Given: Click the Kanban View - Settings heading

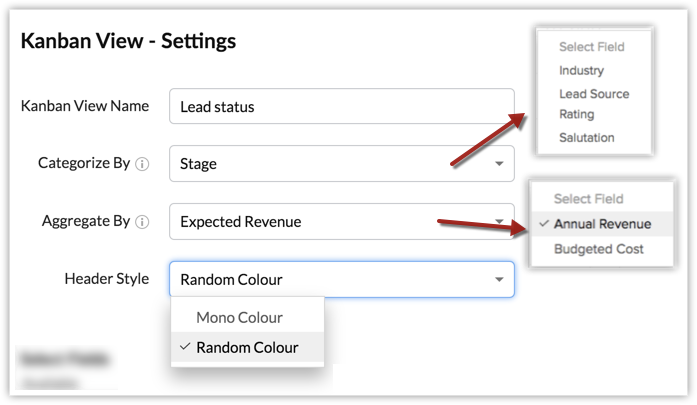Looking at the screenshot, I should [128, 42].
